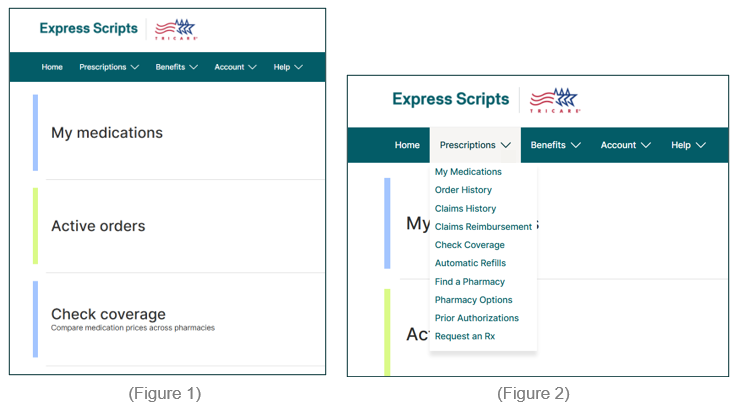Select Claims Reimbursement menu entry

tap(483, 226)
